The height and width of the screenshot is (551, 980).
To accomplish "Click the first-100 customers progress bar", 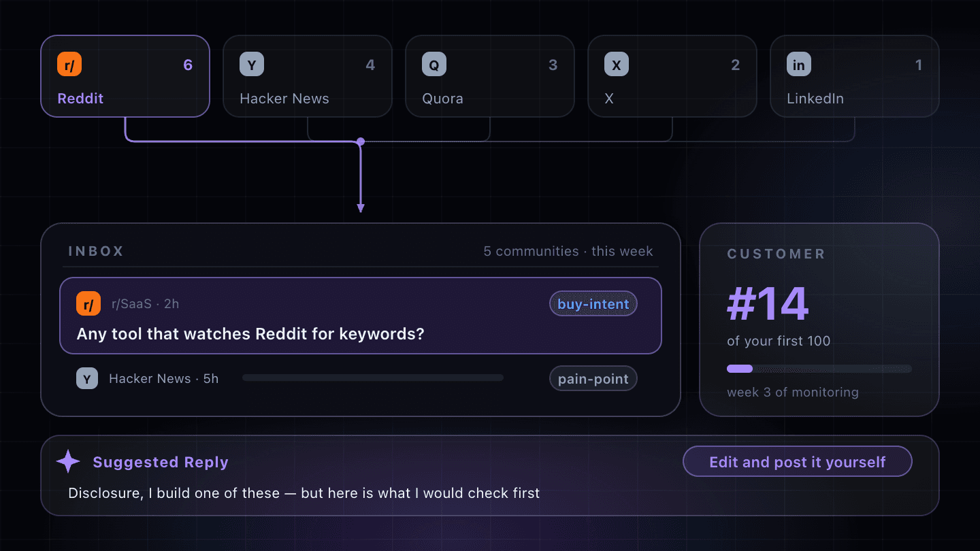I will [x=819, y=369].
